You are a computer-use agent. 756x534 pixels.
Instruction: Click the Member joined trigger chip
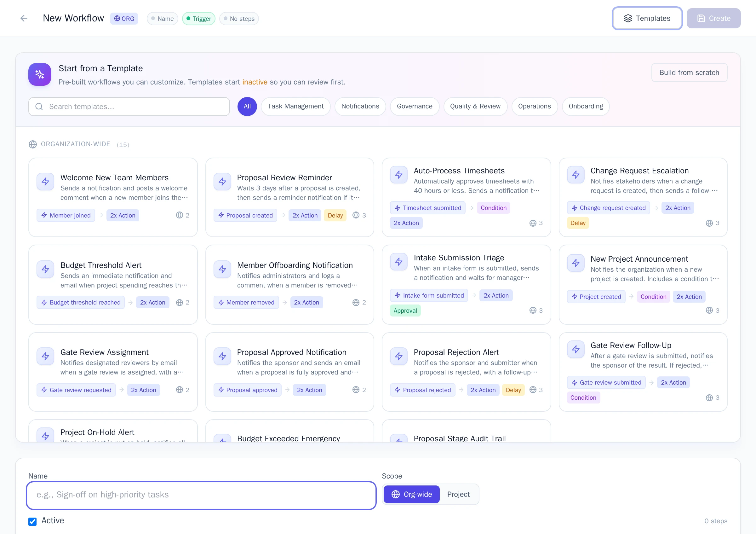(x=66, y=215)
